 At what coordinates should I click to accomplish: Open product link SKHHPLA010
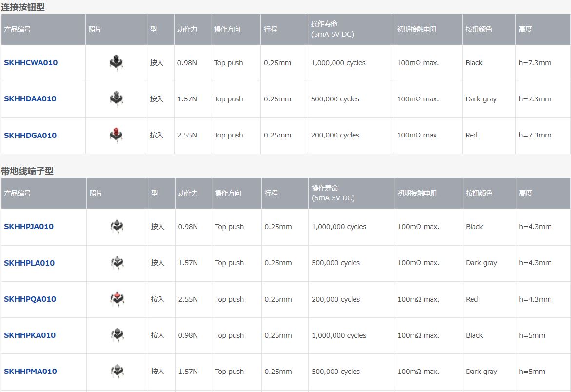pos(29,263)
